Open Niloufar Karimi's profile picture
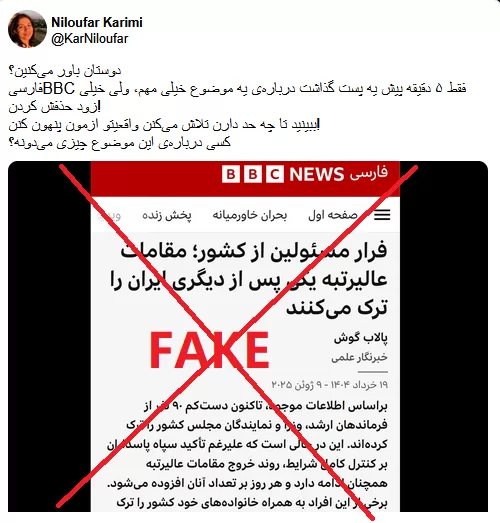 (x=27, y=29)
